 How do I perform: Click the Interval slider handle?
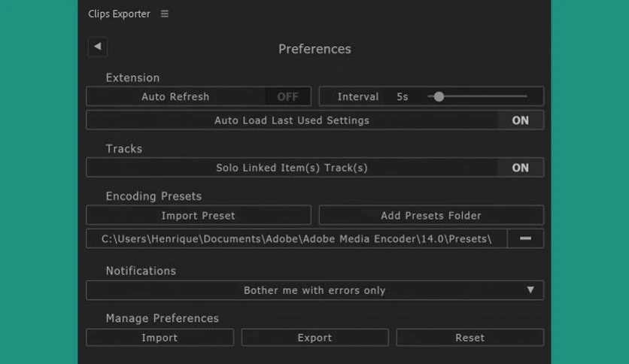pos(439,96)
